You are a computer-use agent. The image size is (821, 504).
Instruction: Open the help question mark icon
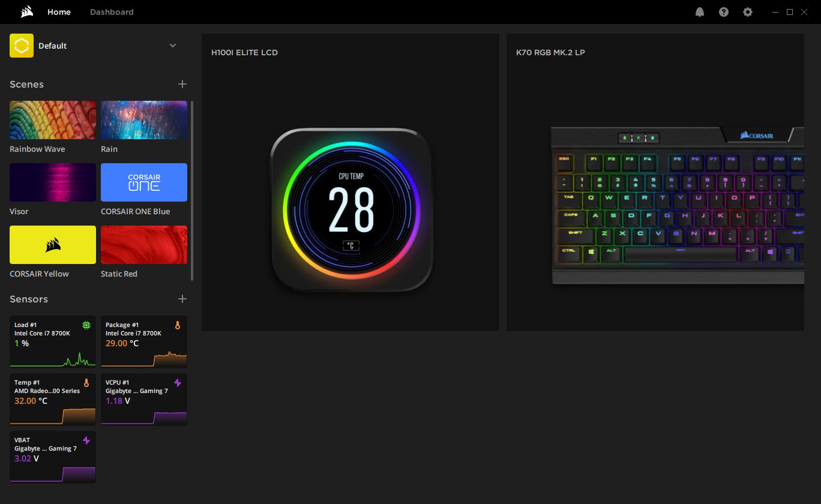(x=724, y=12)
